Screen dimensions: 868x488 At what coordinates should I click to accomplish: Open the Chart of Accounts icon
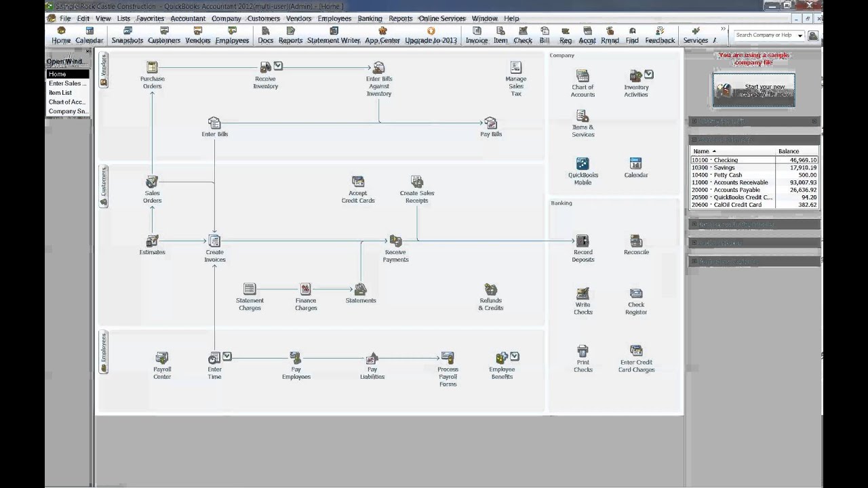click(x=583, y=75)
